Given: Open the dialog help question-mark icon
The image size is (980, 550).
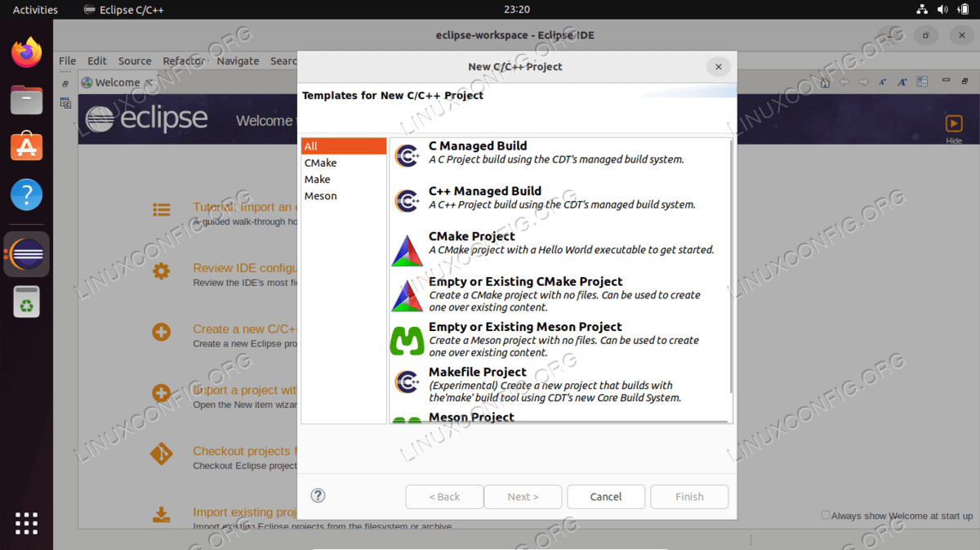Looking at the screenshot, I should click(318, 495).
